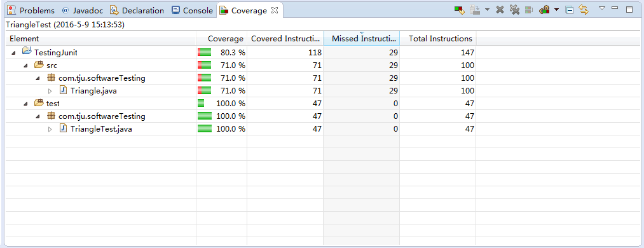The image size is (644, 248).
Task: Click the src source folder icon
Action: [x=39, y=65]
